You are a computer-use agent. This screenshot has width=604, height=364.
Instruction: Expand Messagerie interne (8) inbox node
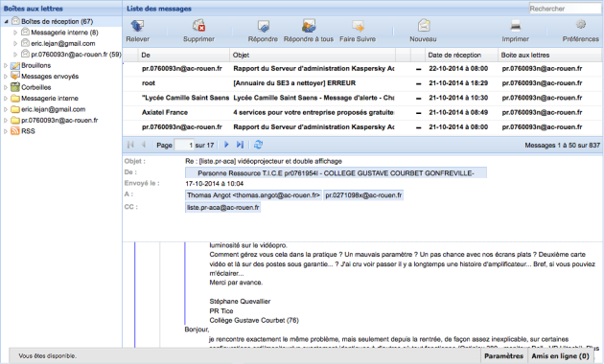(15, 33)
